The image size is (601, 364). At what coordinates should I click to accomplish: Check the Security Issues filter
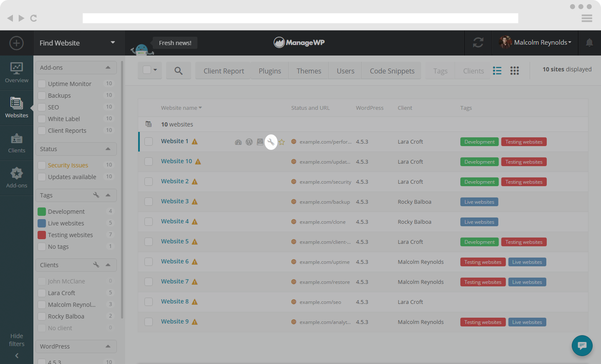[42, 165]
